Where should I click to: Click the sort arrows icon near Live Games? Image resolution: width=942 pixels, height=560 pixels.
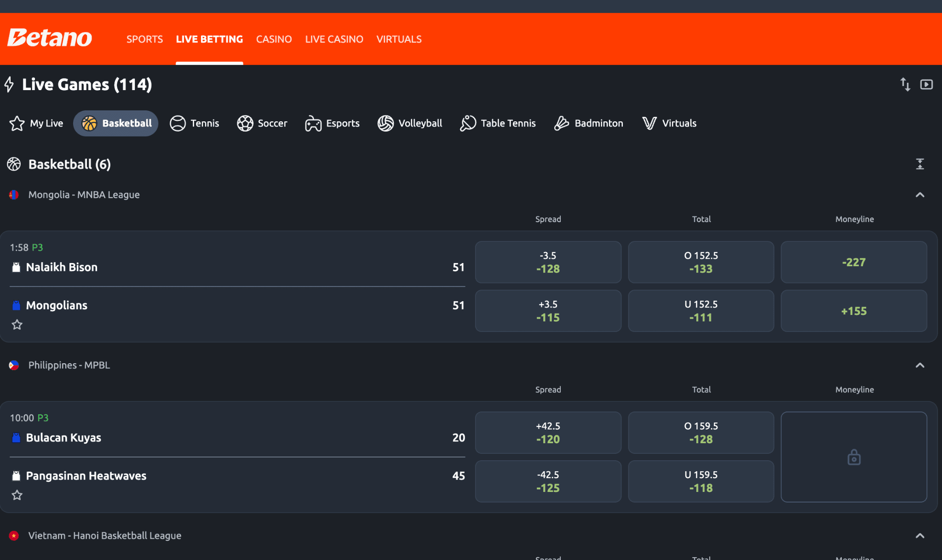(905, 84)
